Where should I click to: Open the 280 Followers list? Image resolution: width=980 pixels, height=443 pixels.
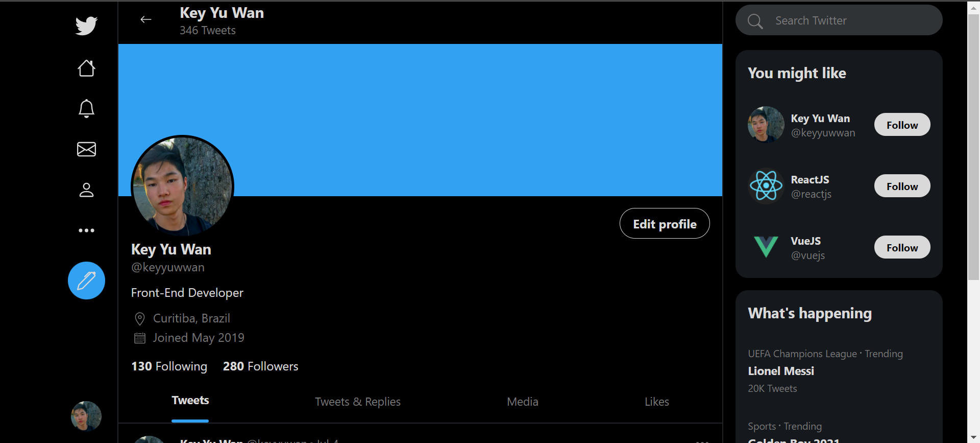point(260,366)
